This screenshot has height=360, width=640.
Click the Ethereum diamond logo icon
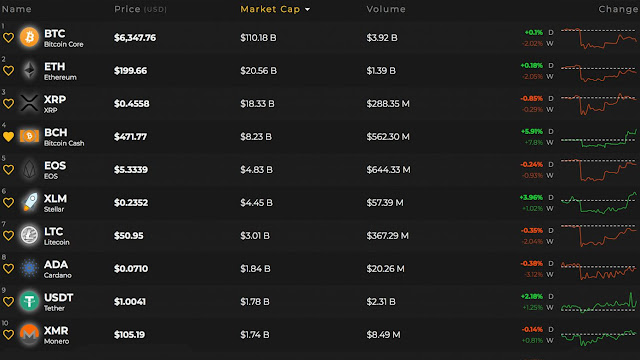coord(29,70)
